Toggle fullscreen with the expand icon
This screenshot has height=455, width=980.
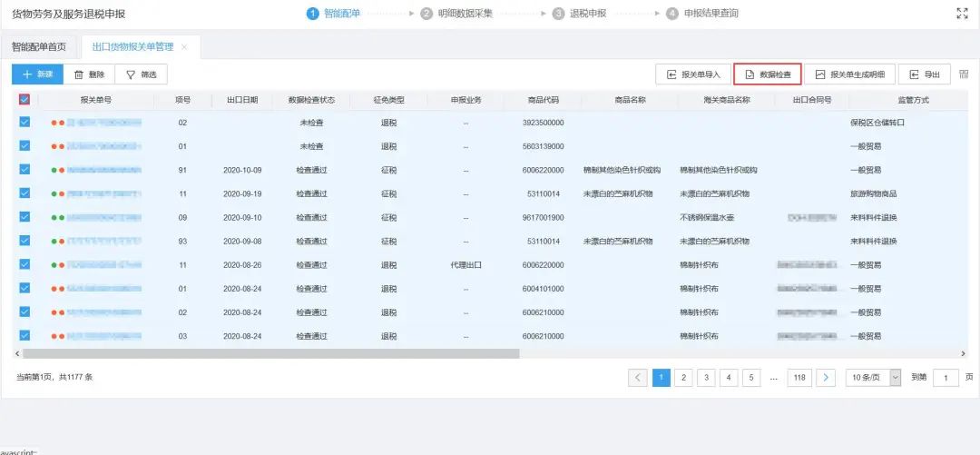[x=963, y=13]
